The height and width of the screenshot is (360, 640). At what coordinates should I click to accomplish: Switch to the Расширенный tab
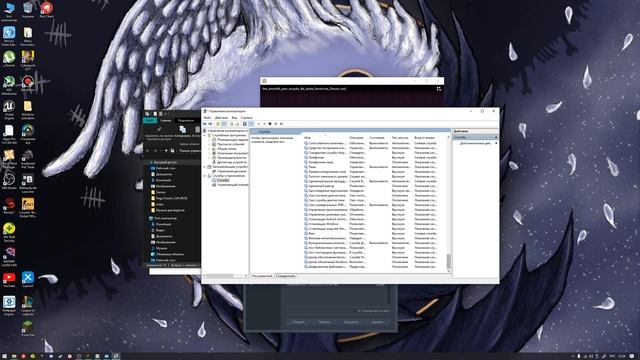pos(262,276)
